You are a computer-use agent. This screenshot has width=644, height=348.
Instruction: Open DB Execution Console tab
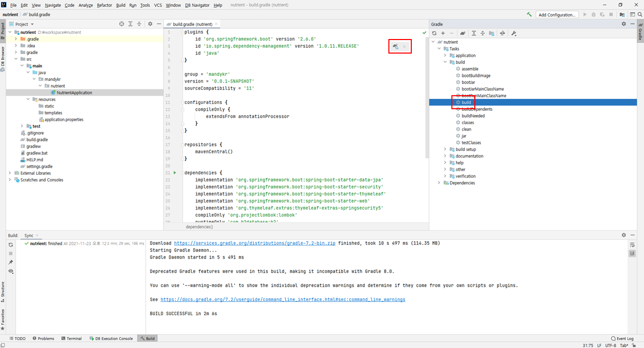click(x=110, y=339)
